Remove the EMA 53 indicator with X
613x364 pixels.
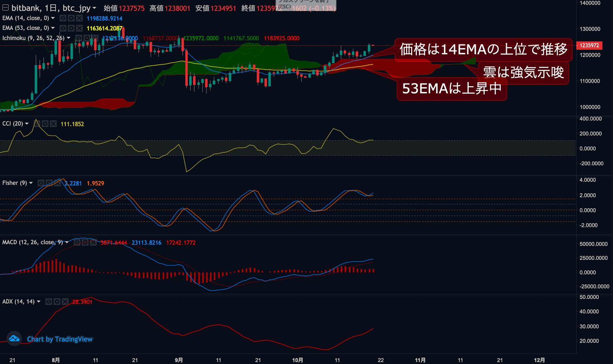coord(79,28)
